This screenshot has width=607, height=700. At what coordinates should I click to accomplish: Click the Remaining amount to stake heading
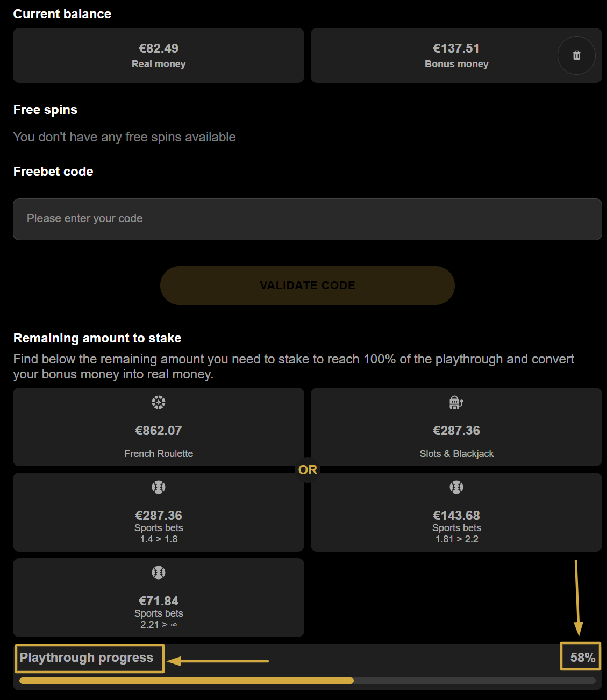click(97, 338)
